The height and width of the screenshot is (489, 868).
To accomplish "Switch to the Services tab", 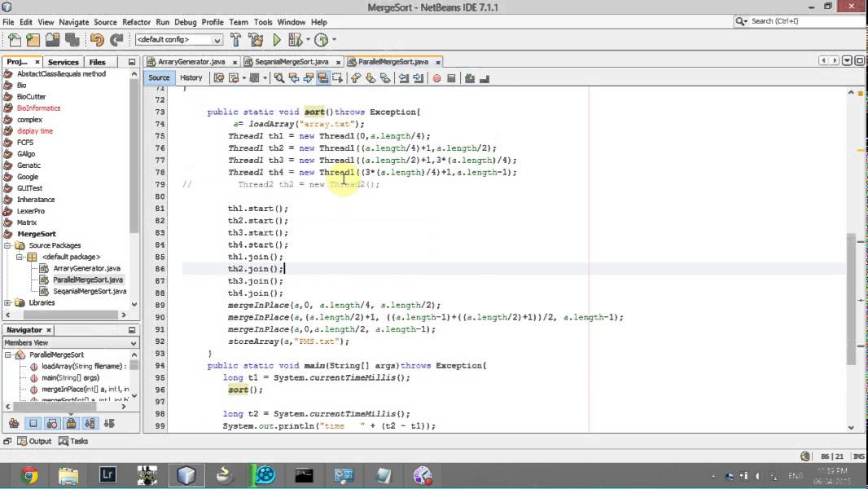I will pos(64,62).
